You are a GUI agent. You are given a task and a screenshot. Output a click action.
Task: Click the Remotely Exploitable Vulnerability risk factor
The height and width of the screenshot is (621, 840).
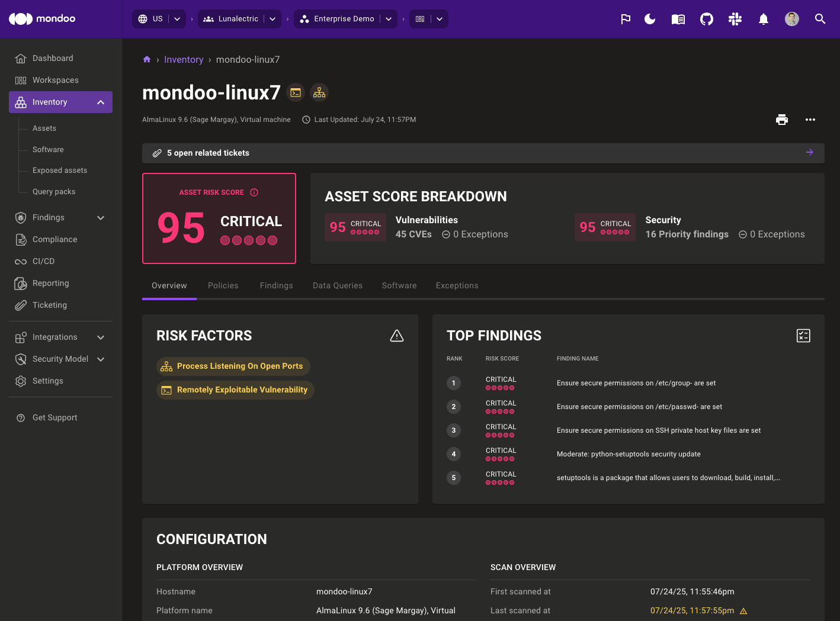click(x=235, y=390)
